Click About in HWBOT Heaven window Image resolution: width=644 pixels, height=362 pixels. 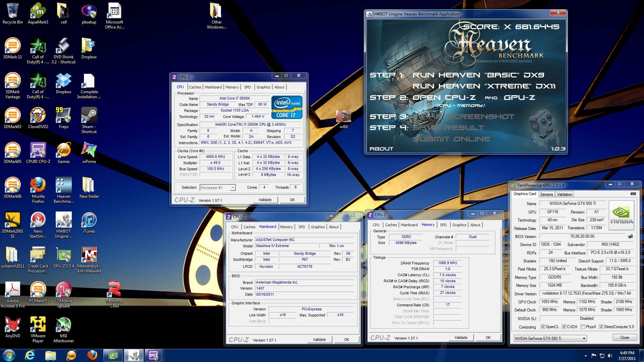click(381, 148)
